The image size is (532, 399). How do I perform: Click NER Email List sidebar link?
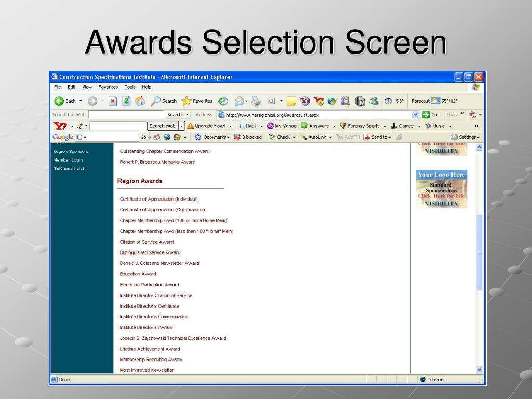click(68, 168)
